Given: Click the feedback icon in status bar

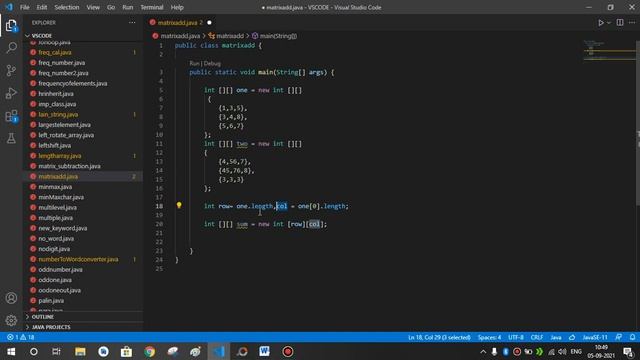Looking at the screenshot, I should click(619, 338).
